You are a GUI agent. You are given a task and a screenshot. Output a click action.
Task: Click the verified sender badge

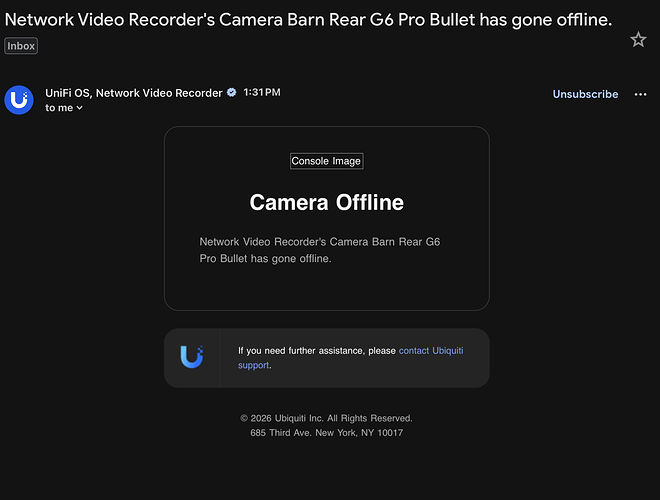click(x=232, y=92)
